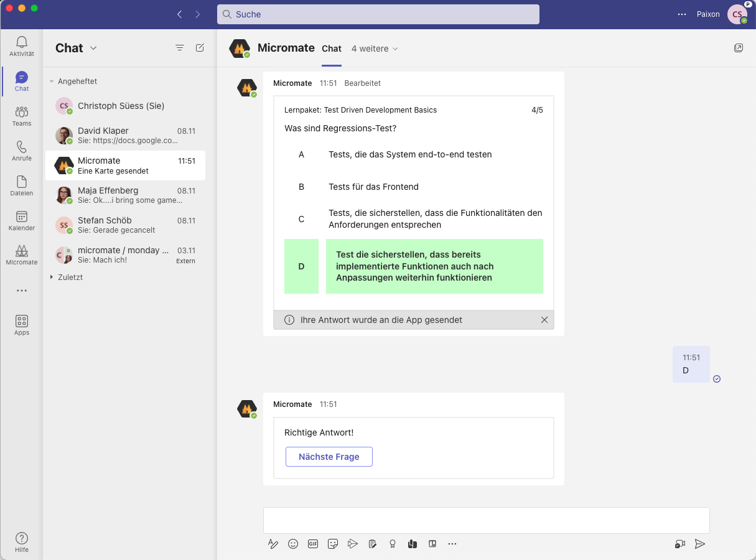The height and width of the screenshot is (560, 756).
Task: Click the sent message 'D' bubble
Action: 691,364
